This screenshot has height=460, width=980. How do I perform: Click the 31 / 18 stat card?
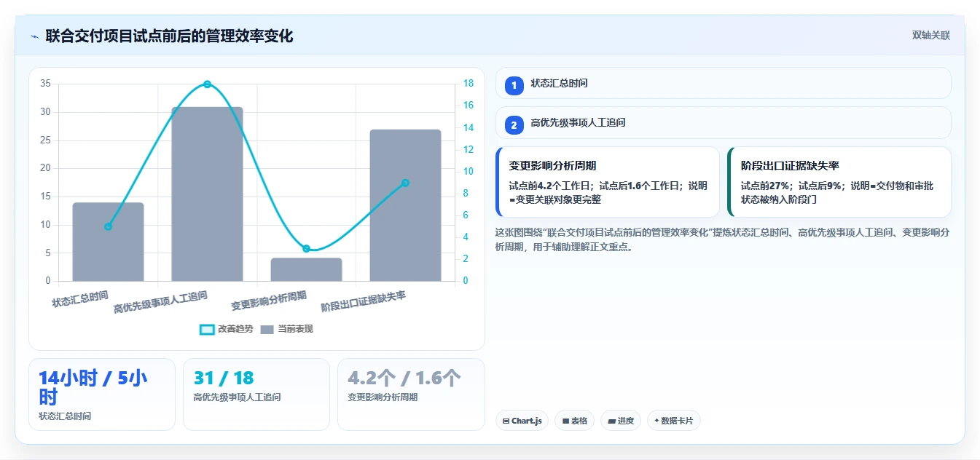click(x=256, y=394)
